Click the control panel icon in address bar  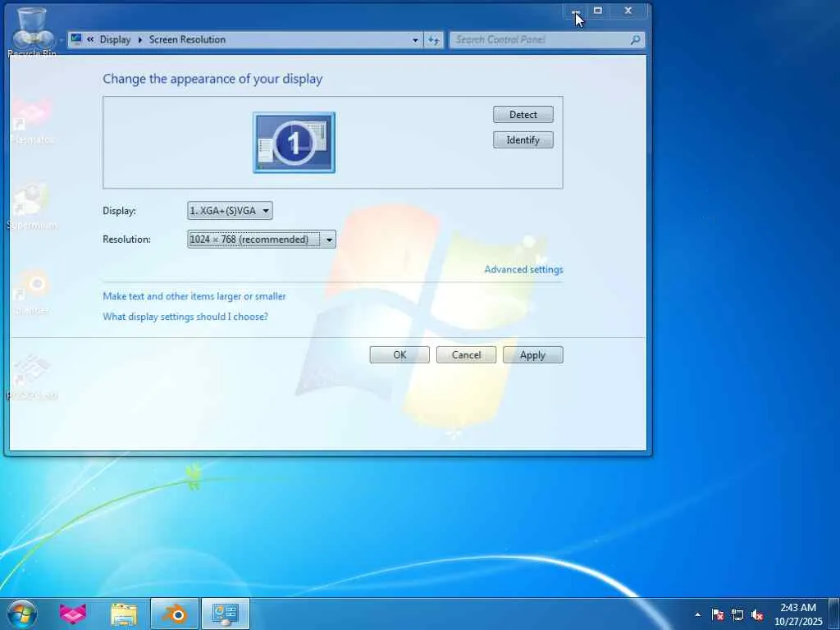click(x=76, y=39)
